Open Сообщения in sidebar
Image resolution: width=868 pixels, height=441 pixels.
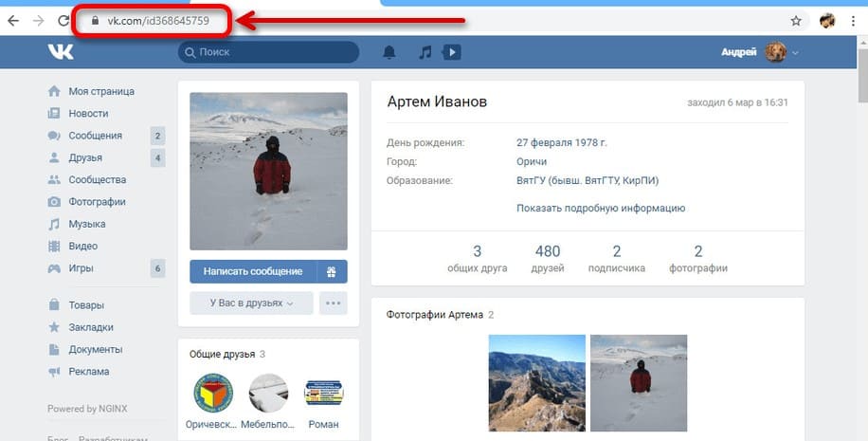(95, 136)
